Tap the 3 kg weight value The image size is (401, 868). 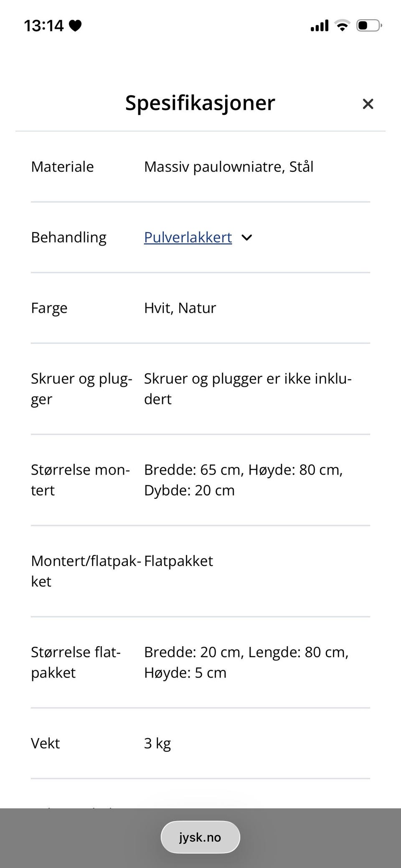pos(157,744)
